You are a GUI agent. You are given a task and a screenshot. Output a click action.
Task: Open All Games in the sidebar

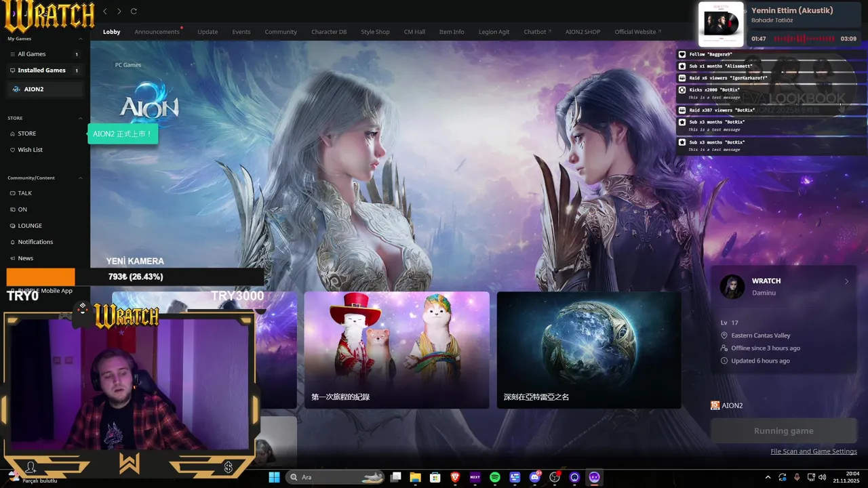click(x=45, y=54)
